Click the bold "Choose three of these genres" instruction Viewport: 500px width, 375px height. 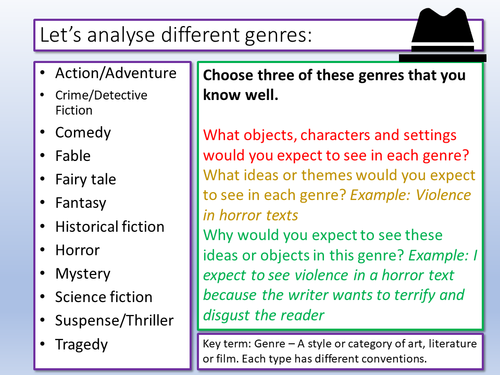tap(334, 85)
